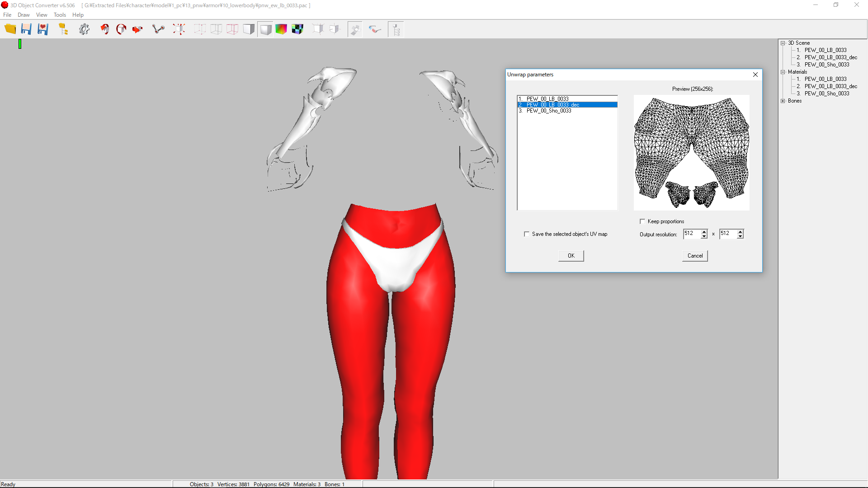Image resolution: width=868 pixels, height=488 pixels.
Task: Open the Tools menu
Action: click(x=60, y=15)
